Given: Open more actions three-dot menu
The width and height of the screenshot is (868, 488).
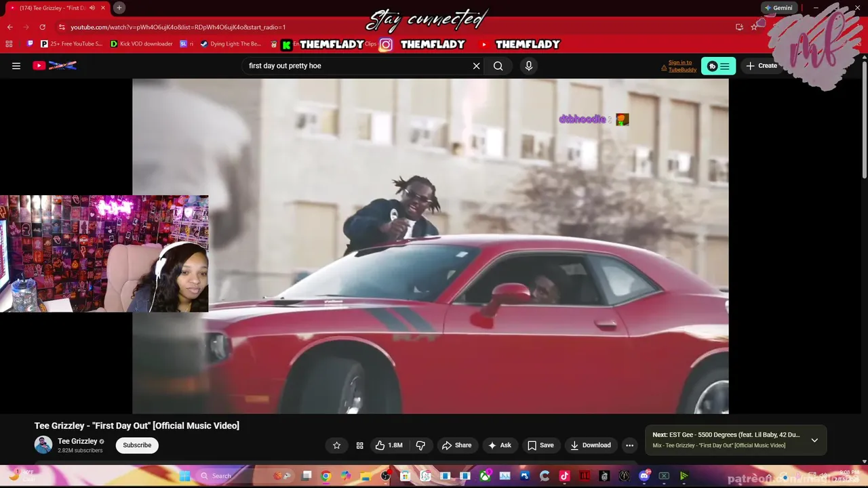Looking at the screenshot, I should [x=629, y=445].
